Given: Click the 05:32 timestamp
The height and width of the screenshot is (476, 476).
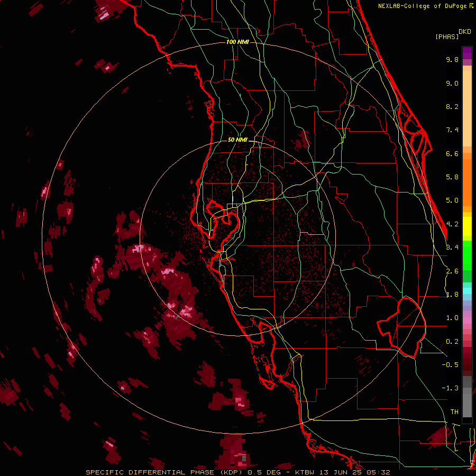Looking at the screenshot, I should point(378,472).
